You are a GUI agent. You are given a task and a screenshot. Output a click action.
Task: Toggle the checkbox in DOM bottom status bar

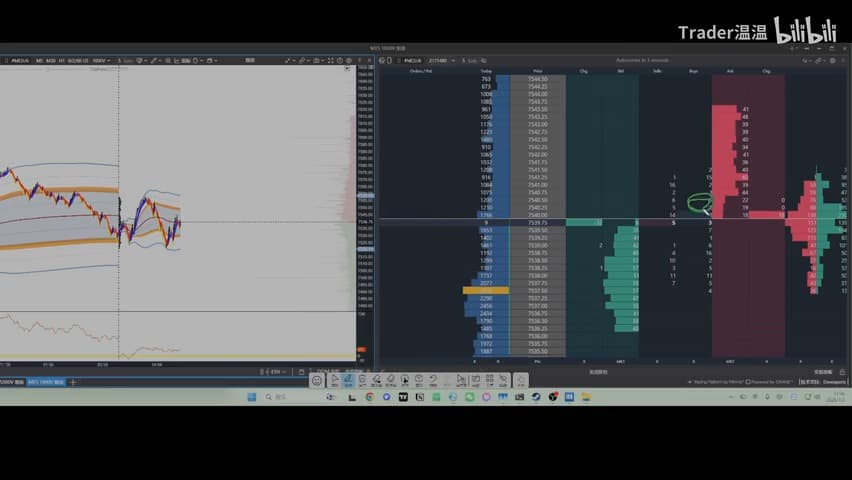point(748,382)
